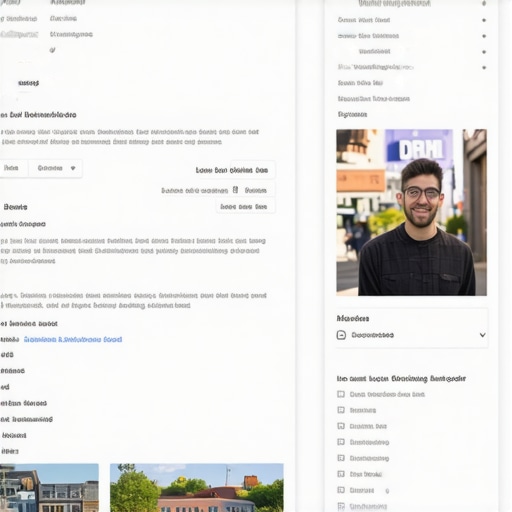Expand the chevron dropdown under the profile photo

tap(482, 335)
